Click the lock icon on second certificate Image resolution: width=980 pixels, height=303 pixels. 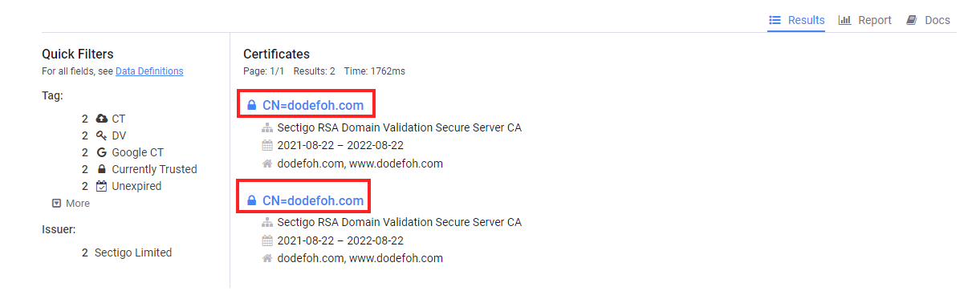251,200
